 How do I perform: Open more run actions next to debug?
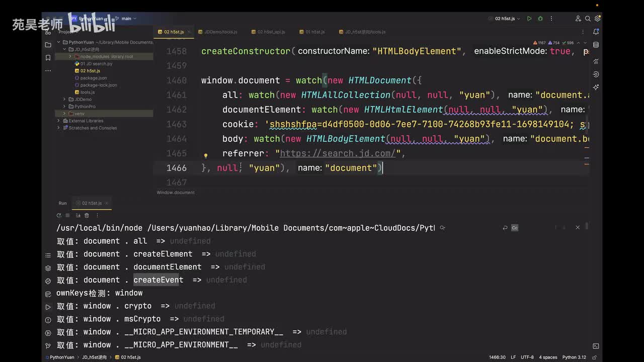(x=551, y=19)
